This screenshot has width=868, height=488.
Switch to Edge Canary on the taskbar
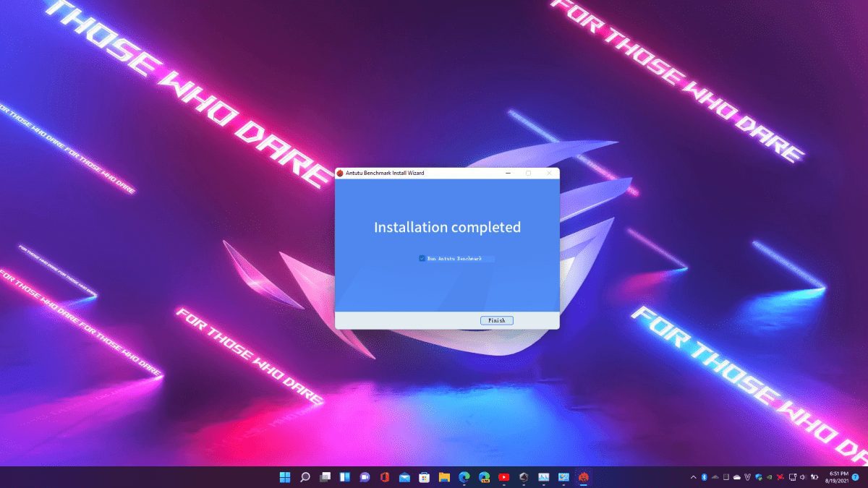pyautogui.click(x=484, y=477)
